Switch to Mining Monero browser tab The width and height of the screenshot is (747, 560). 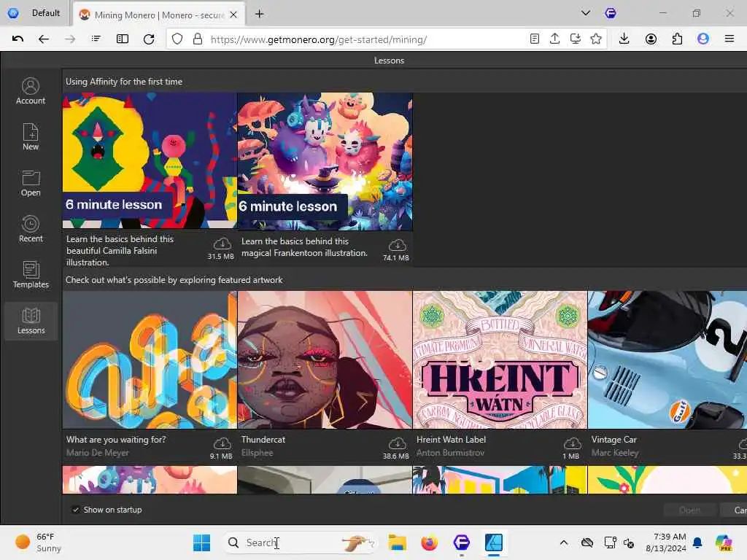coord(158,15)
